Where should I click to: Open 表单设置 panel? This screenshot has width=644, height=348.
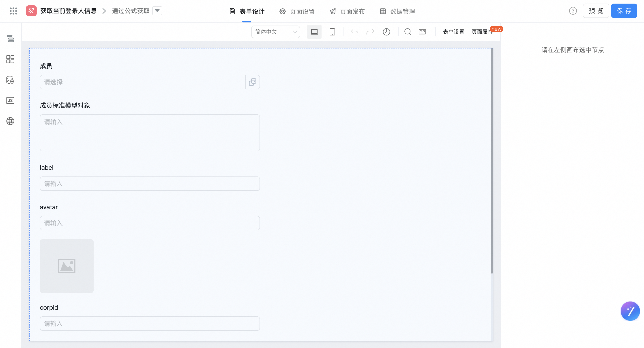click(453, 32)
